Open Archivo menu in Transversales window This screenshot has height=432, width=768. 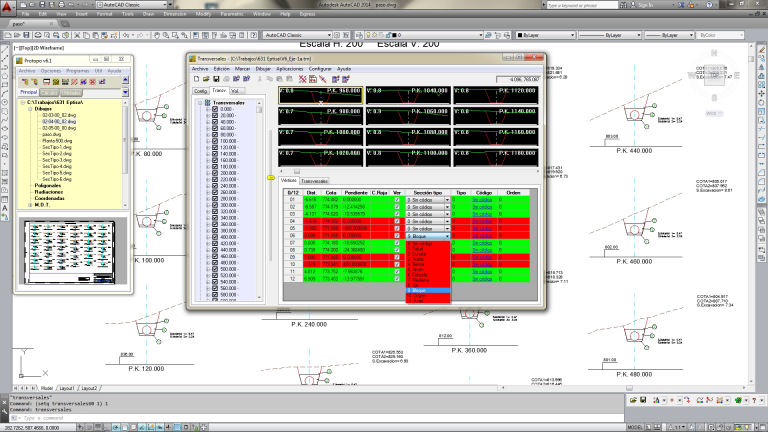click(200, 69)
